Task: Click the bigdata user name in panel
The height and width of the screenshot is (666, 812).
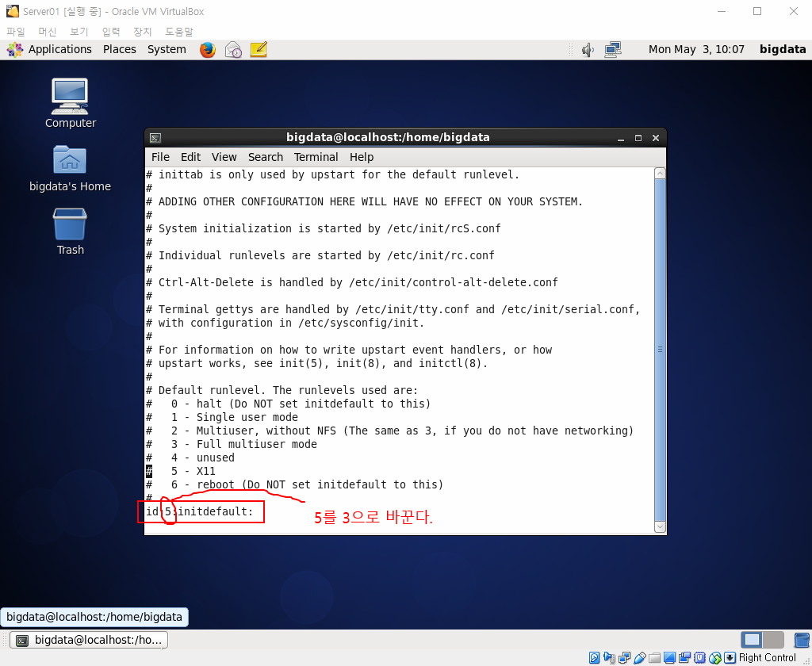Action: tap(783, 49)
